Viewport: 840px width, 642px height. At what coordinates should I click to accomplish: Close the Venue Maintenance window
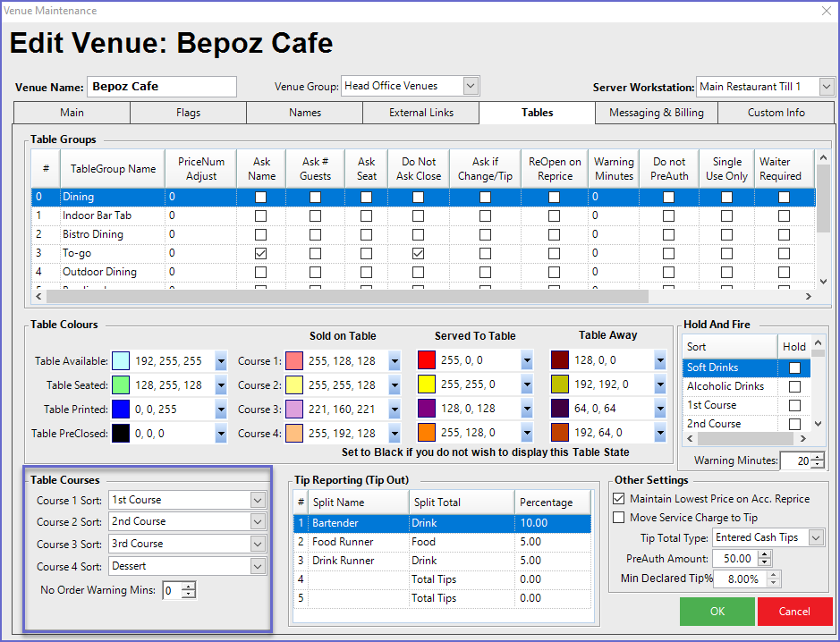tap(827, 11)
